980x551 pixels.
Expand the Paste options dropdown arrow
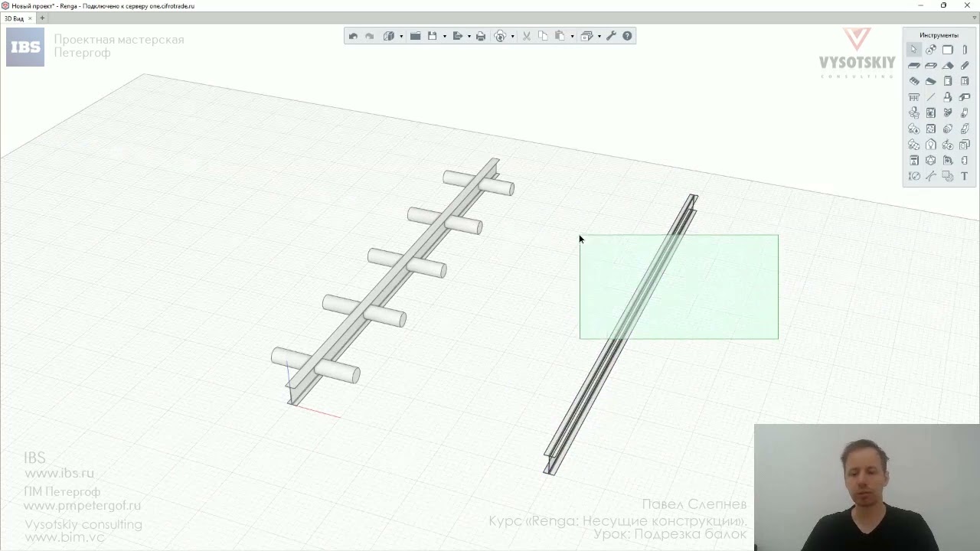pyautogui.click(x=572, y=36)
